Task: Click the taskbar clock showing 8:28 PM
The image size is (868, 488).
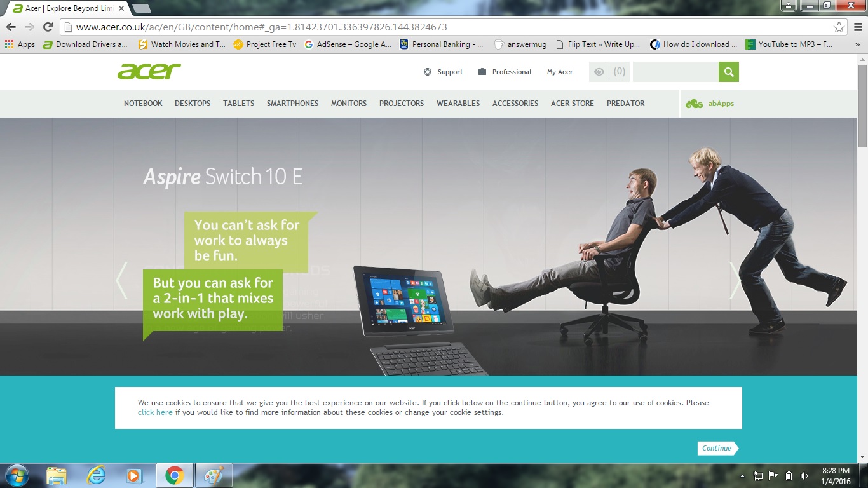Action: (836, 476)
